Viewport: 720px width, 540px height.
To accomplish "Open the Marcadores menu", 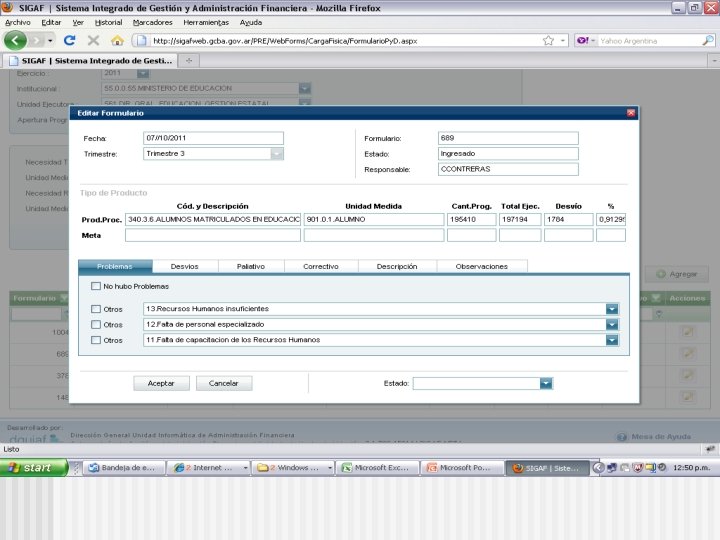I will [152, 22].
